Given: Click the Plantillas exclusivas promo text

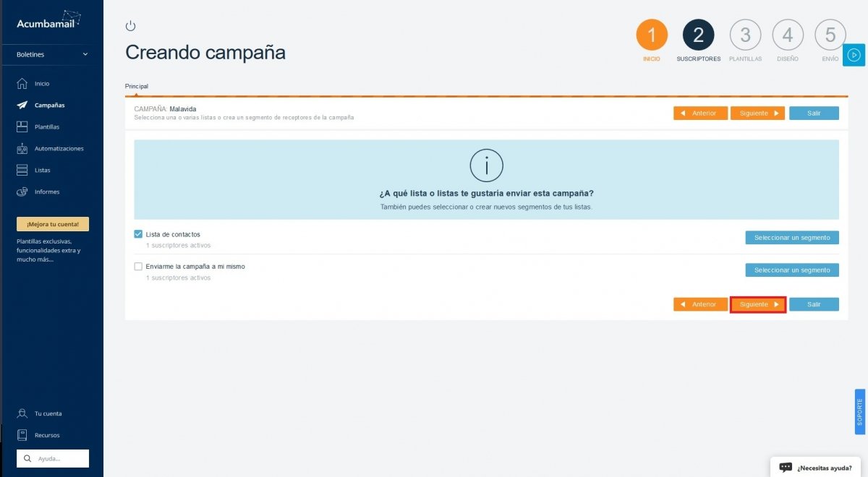Looking at the screenshot, I should [x=48, y=250].
